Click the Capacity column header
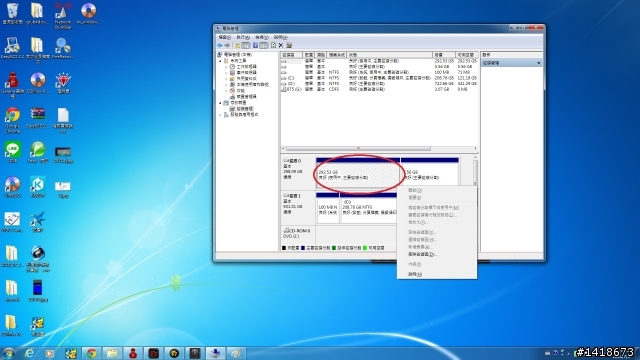Image resolution: width=640 pixels, height=360 pixels. coord(444,55)
